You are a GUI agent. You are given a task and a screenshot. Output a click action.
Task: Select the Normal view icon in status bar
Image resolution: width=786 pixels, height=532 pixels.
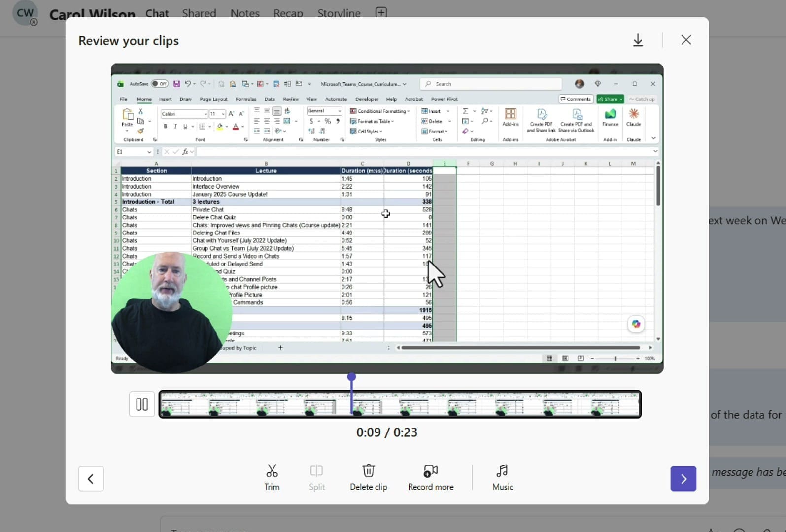point(549,358)
